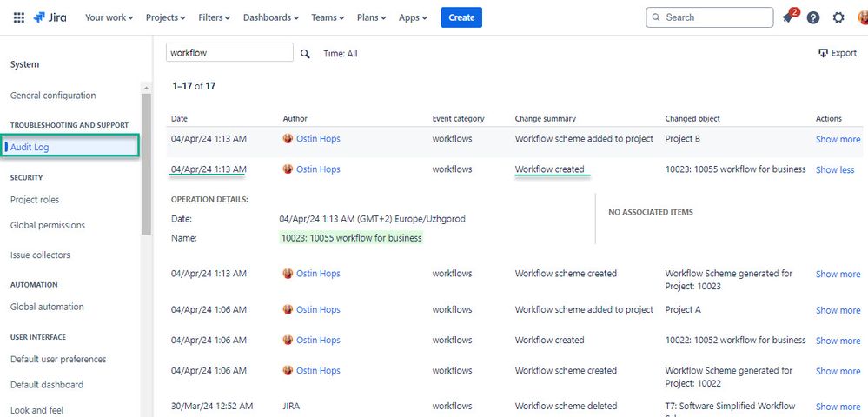Open Global permissions in the sidebar
This screenshot has height=417, width=868.
(x=48, y=225)
